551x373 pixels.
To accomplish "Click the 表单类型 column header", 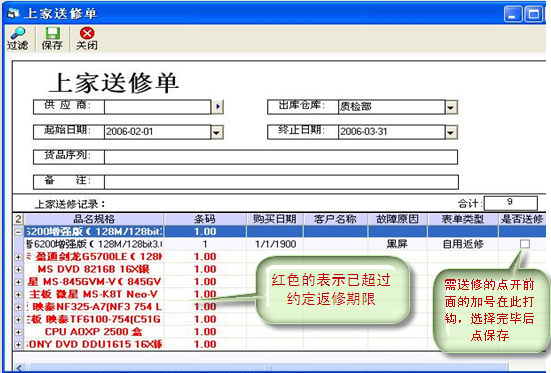I will coord(463,219).
